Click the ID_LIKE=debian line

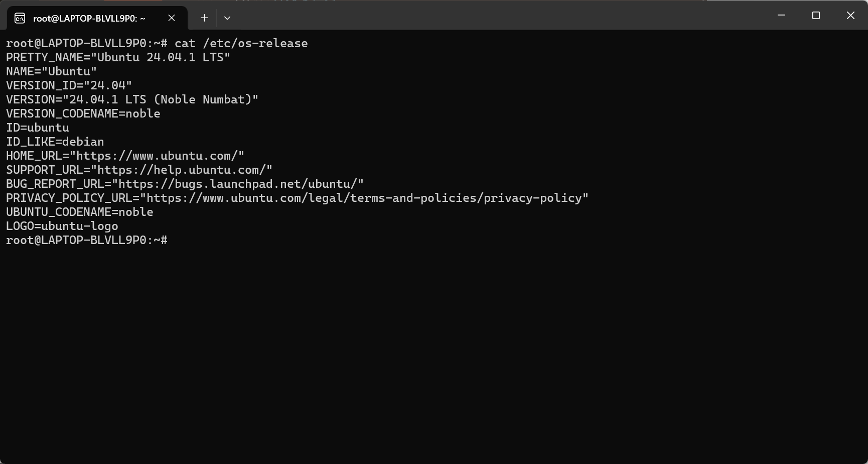(55, 142)
